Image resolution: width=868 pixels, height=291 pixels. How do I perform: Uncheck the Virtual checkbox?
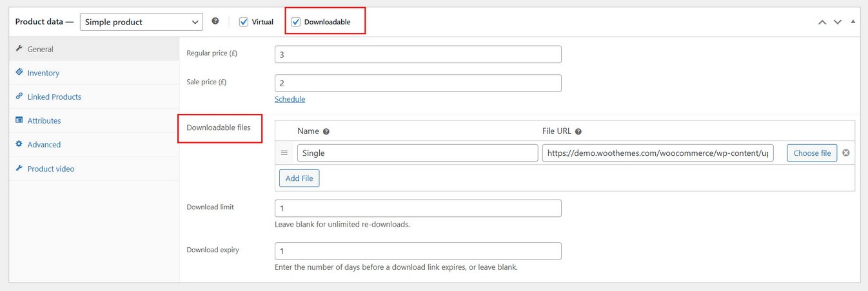244,22
